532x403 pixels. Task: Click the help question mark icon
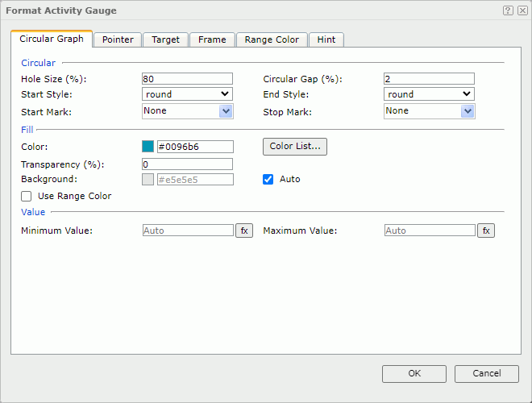[508, 10]
